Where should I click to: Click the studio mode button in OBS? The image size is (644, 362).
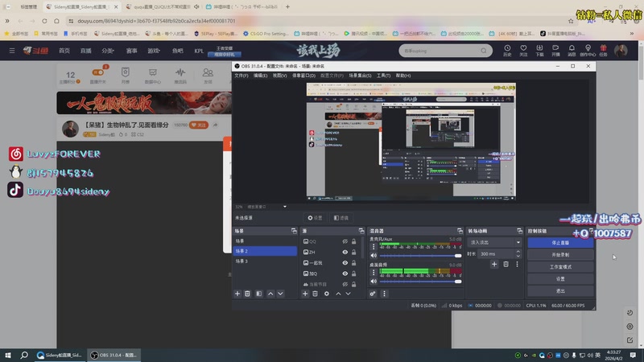[560, 267]
